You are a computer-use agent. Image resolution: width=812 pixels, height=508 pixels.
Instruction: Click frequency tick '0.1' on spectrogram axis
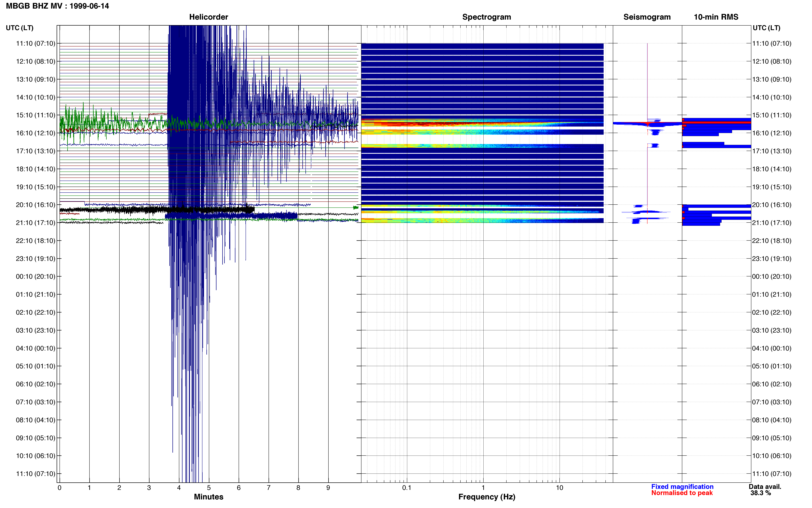point(407,488)
